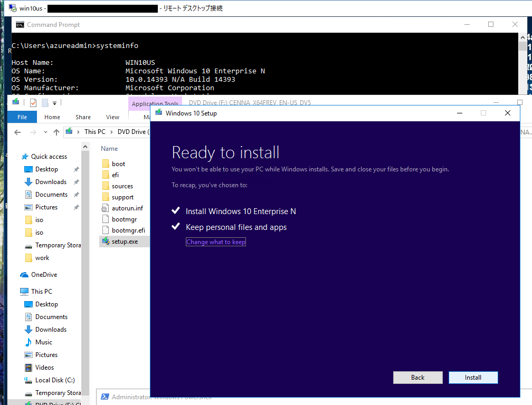
Task: Open the File tab in Explorer ribbon
Action: tap(22, 117)
